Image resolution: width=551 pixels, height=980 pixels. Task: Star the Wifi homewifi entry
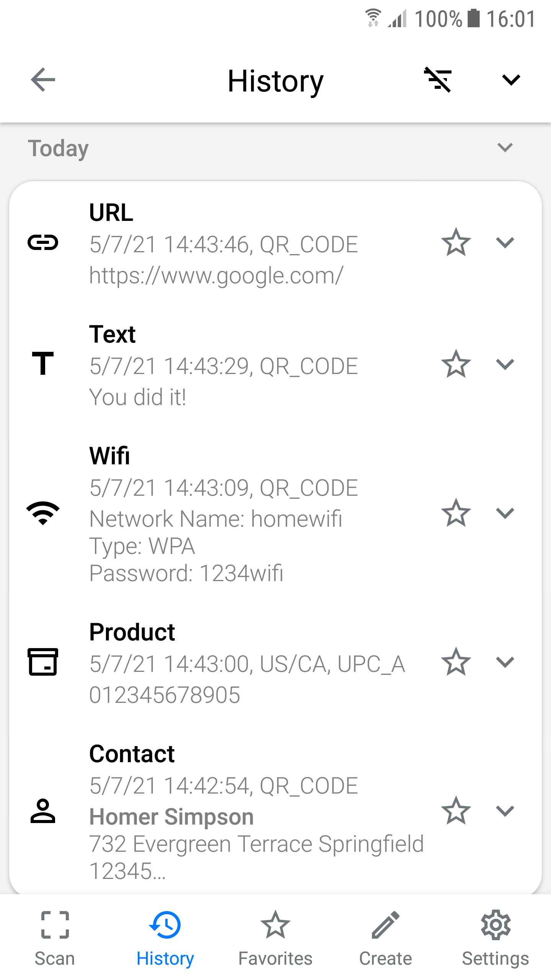[x=456, y=513]
